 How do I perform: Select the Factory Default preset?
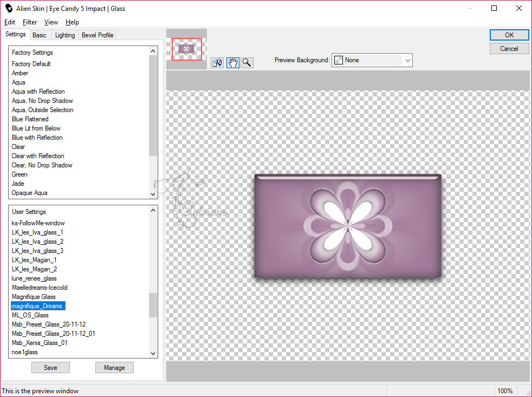coord(31,64)
